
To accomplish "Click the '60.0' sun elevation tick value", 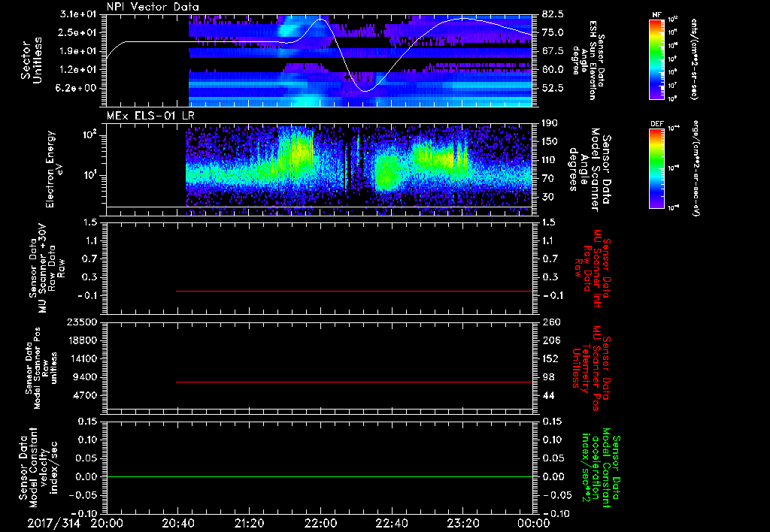I will pos(553,70).
